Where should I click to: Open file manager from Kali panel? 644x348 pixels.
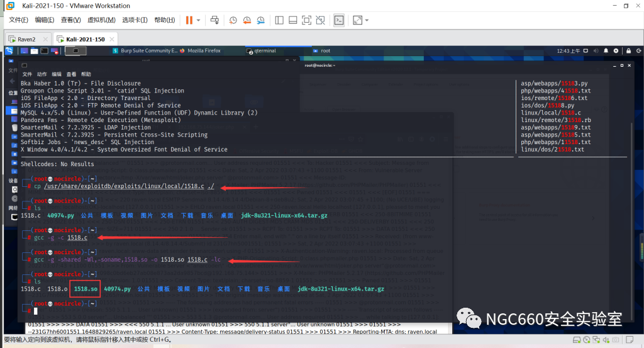[x=34, y=51]
